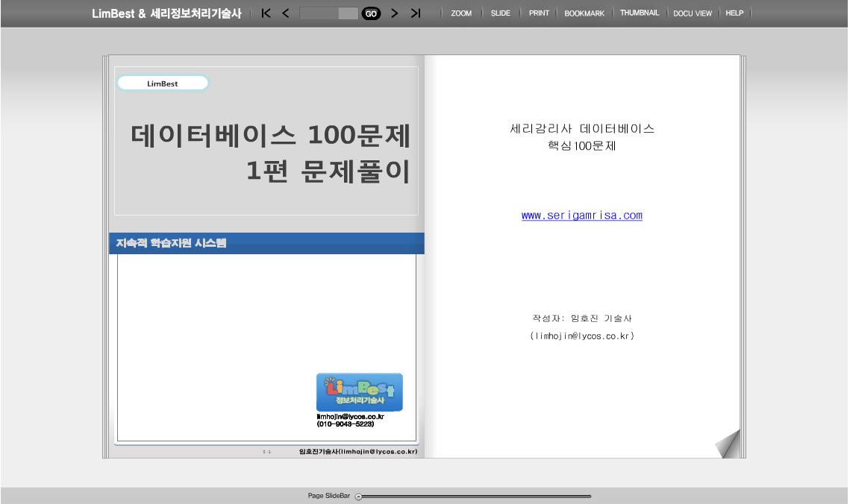
Task: Go to the previous page arrow
Action: [x=286, y=13]
